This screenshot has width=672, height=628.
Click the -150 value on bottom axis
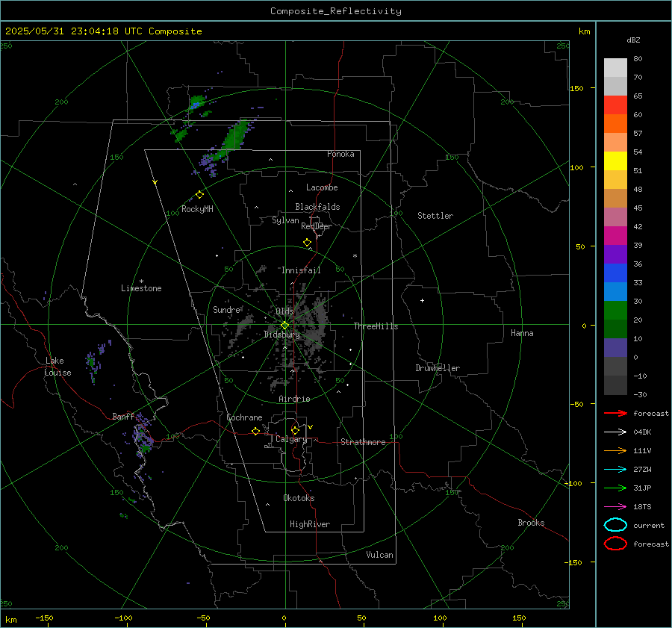tap(44, 618)
